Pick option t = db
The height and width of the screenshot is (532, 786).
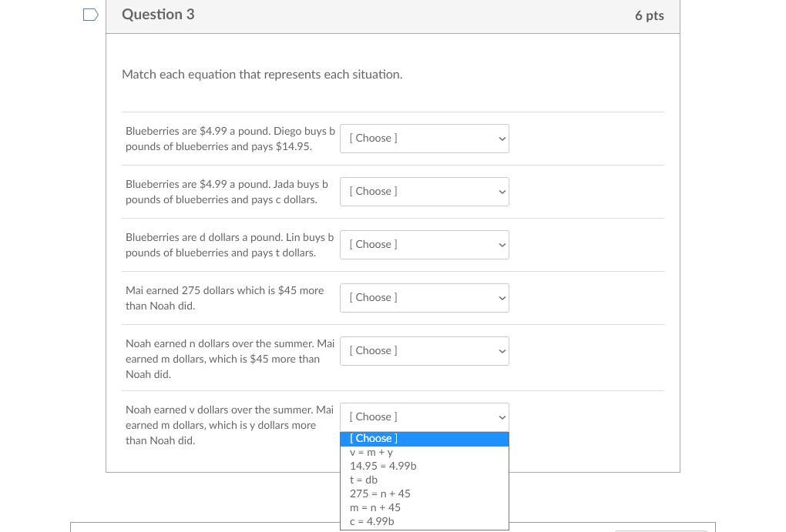(x=364, y=480)
